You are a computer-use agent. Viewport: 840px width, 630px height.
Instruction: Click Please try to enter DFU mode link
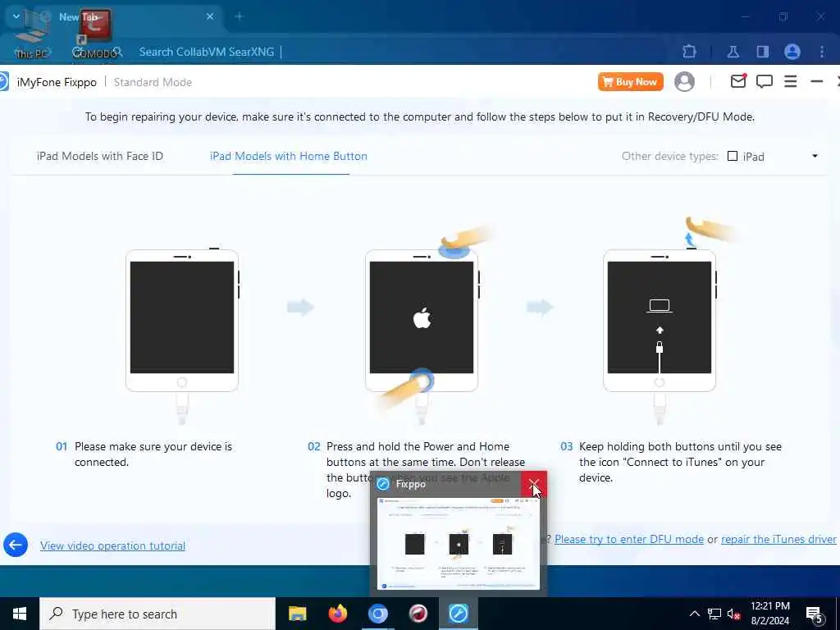[629, 539]
